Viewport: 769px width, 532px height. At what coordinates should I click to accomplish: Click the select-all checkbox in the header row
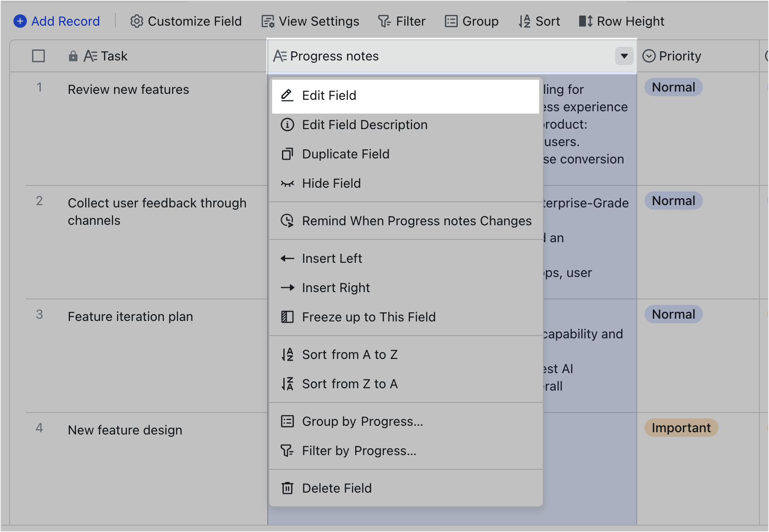coord(38,55)
